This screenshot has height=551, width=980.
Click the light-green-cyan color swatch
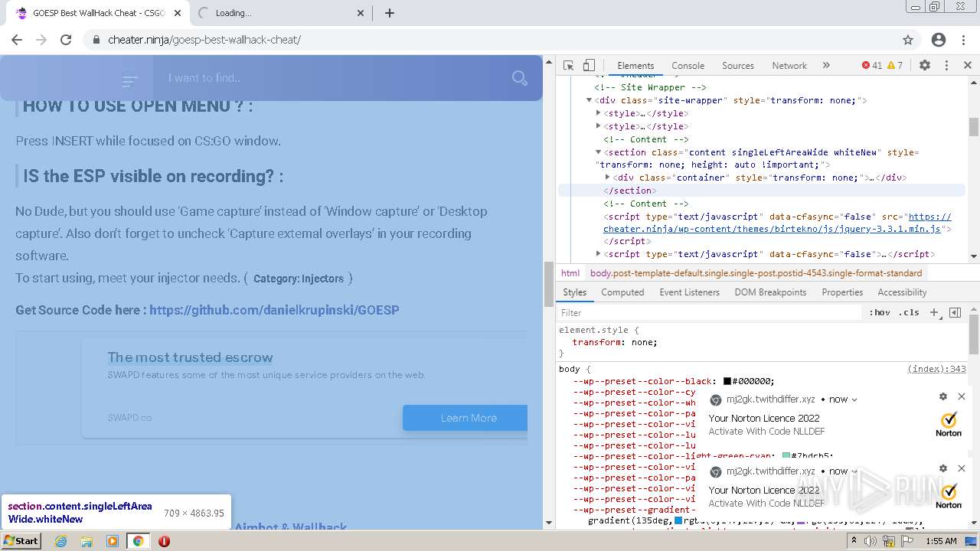786,456
